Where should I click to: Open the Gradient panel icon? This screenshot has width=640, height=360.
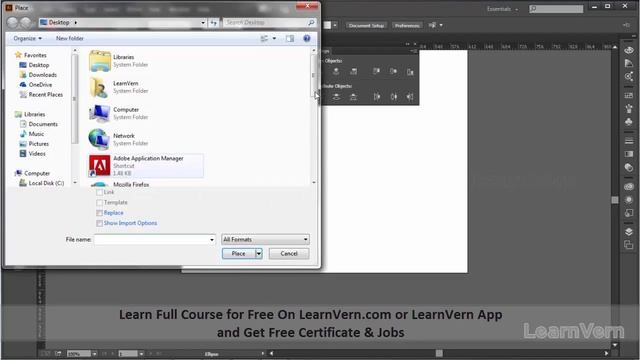(x=629, y=154)
